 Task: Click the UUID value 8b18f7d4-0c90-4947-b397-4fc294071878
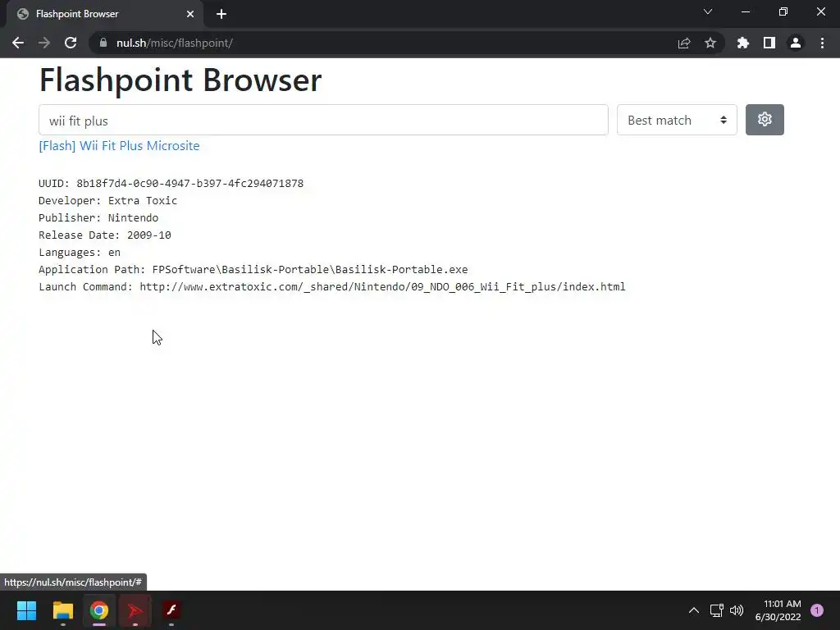(189, 183)
